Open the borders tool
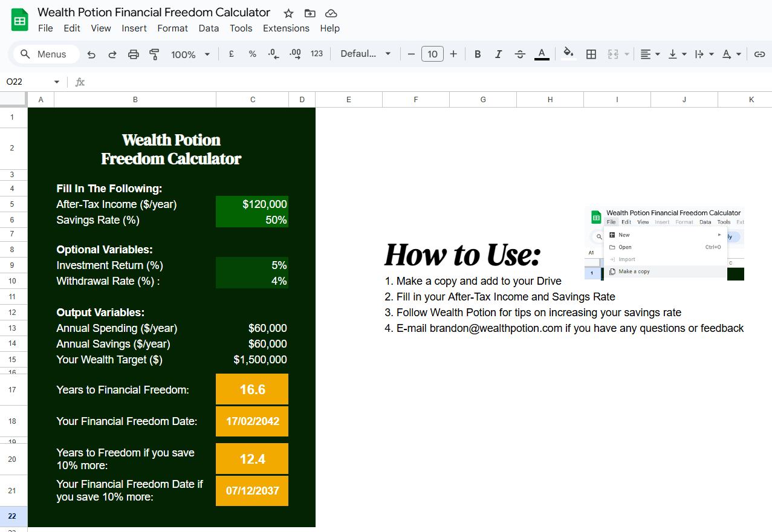772x532 pixels. (591, 54)
